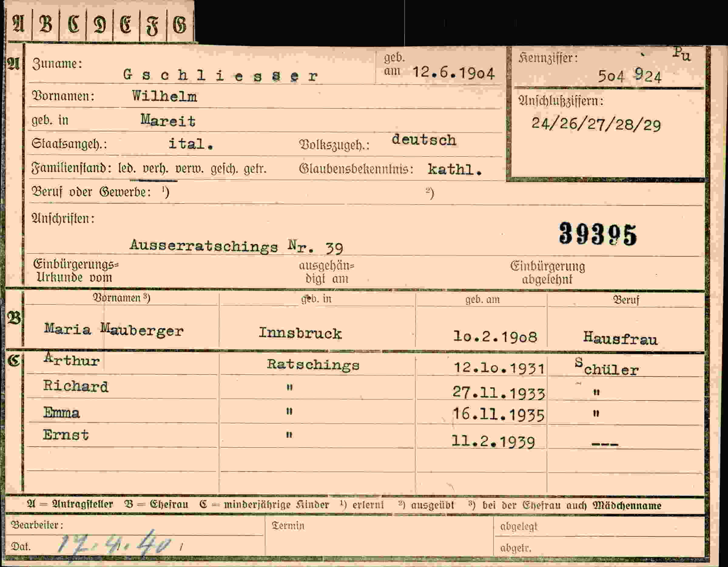Click the ausgehändigt am label

[x=326, y=272]
